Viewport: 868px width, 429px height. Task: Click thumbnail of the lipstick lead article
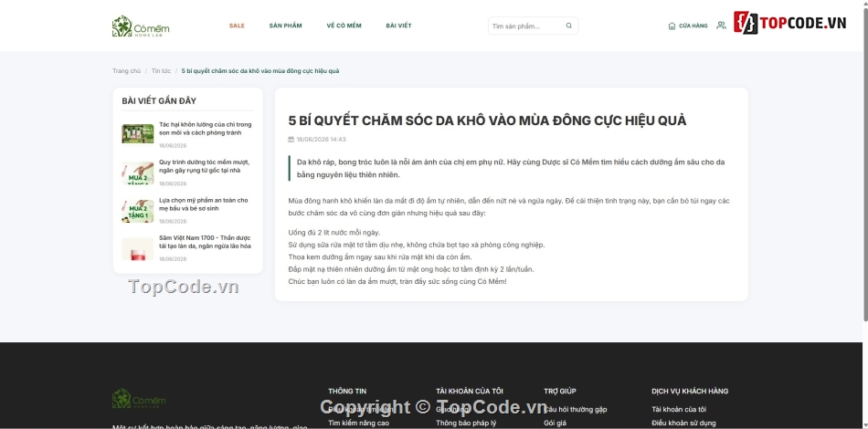pos(138,134)
